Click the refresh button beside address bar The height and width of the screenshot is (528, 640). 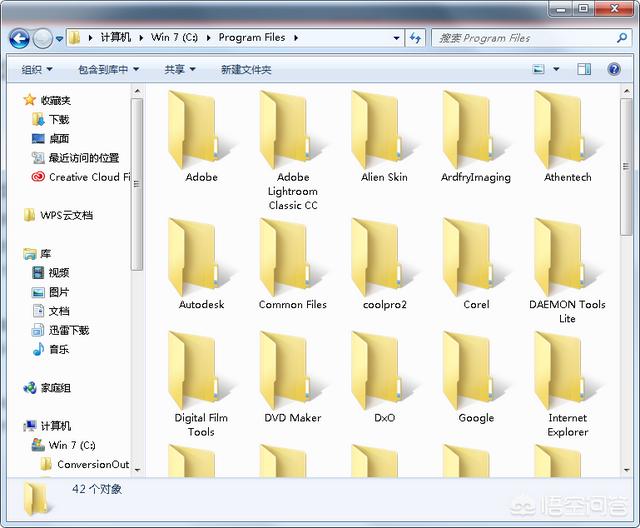coord(416,38)
